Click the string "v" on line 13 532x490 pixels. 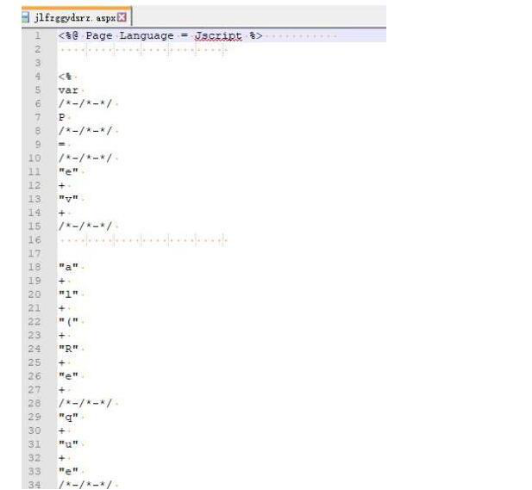(x=69, y=199)
